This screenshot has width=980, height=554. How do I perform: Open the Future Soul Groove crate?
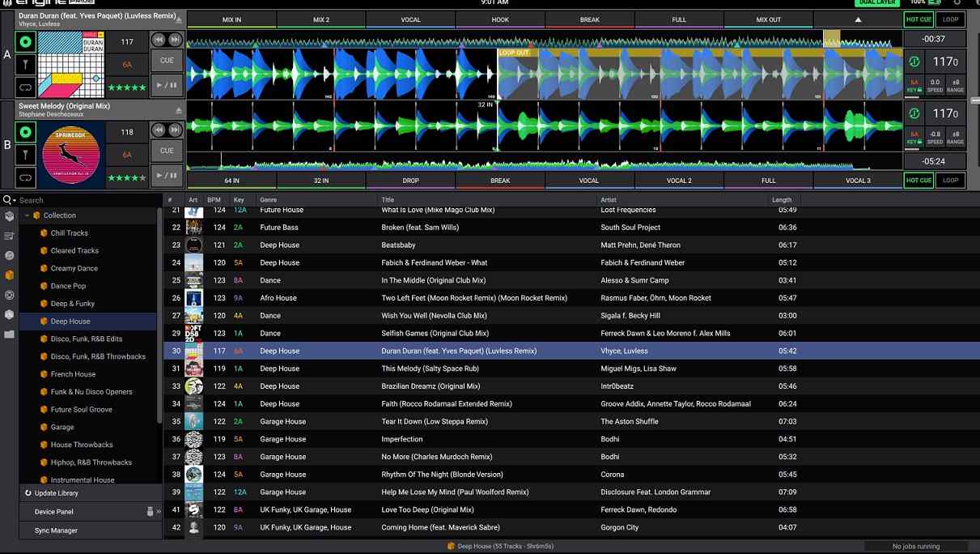[x=82, y=410]
